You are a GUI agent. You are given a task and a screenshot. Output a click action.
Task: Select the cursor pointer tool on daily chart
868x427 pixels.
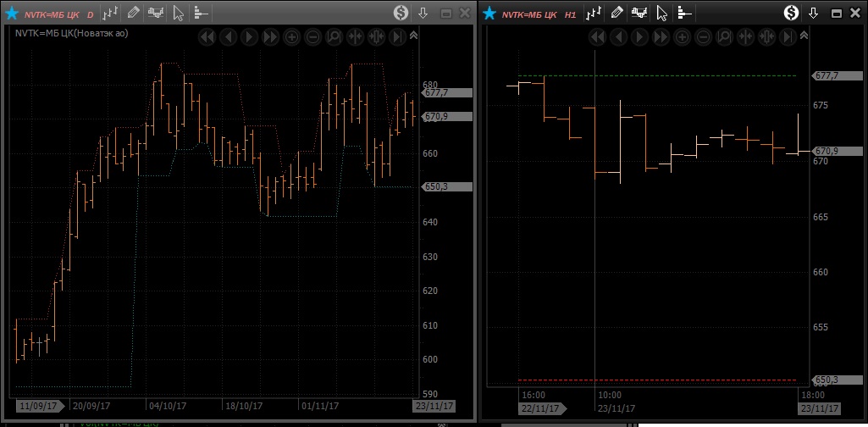[178, 14]
